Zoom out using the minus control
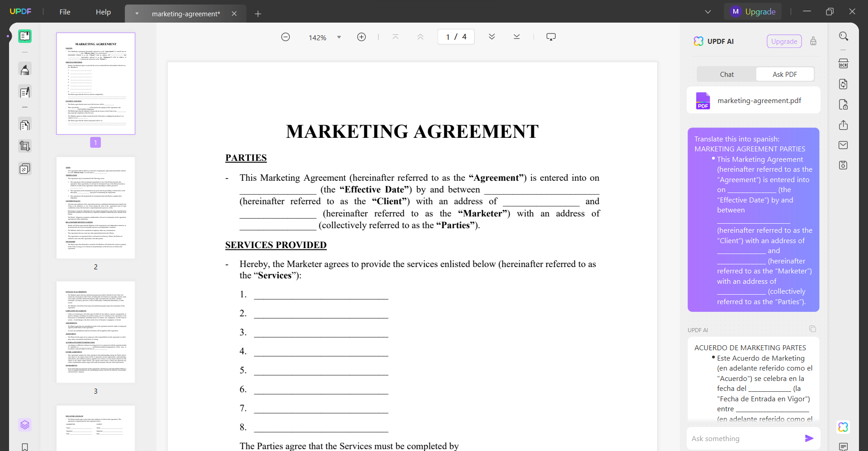The width and height of the screenshot is (868, 451). pyautogui.click(x=286, y=37)
